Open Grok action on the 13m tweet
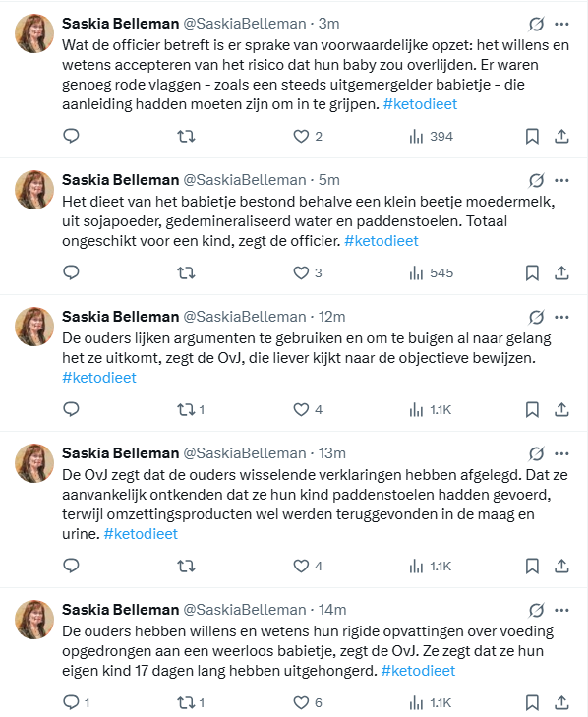The image size is (588, 717). 536,453
